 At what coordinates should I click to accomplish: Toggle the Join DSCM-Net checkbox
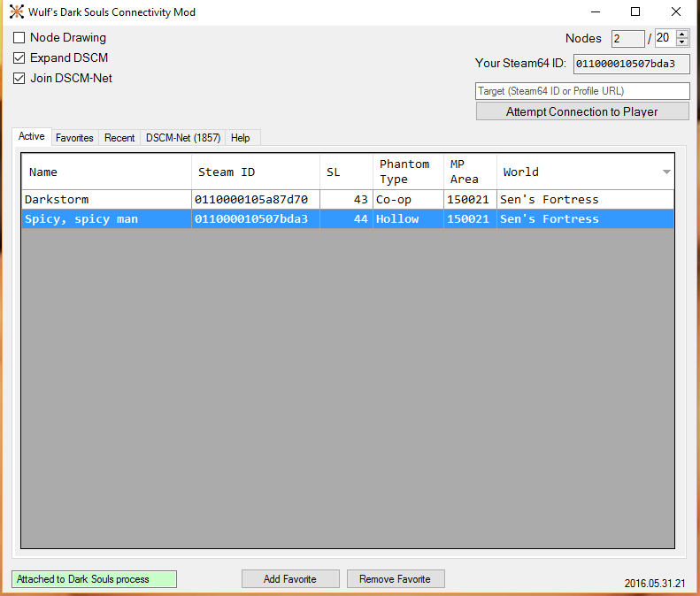pos(19,79)
